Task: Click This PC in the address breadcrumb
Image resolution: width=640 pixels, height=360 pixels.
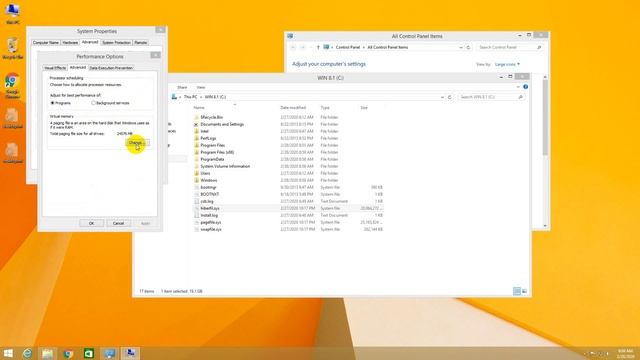Action: (190, 97)
